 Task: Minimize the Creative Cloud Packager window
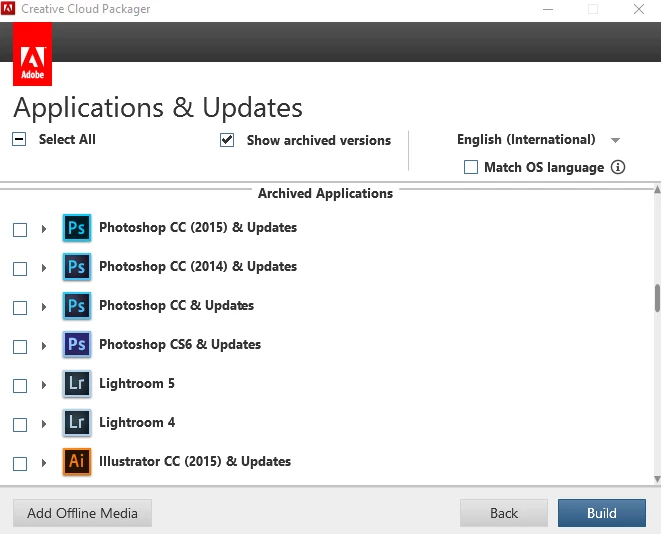click(548, 9)
